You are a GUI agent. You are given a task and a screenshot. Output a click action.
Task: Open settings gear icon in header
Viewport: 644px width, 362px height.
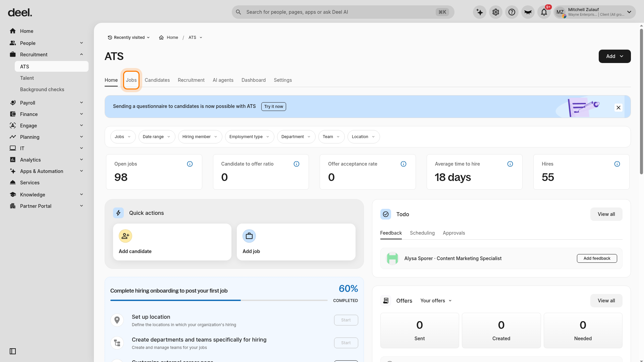point(496,12)
